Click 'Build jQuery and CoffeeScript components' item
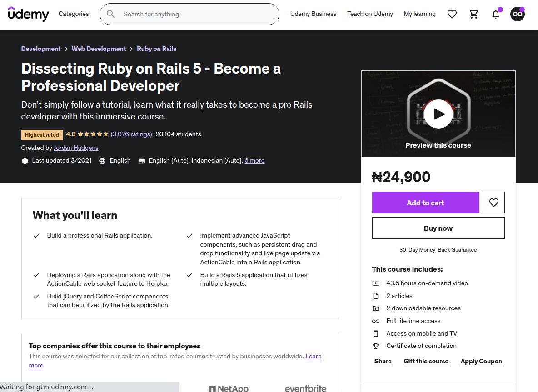538x392 pixels. [x=109, y=300]
